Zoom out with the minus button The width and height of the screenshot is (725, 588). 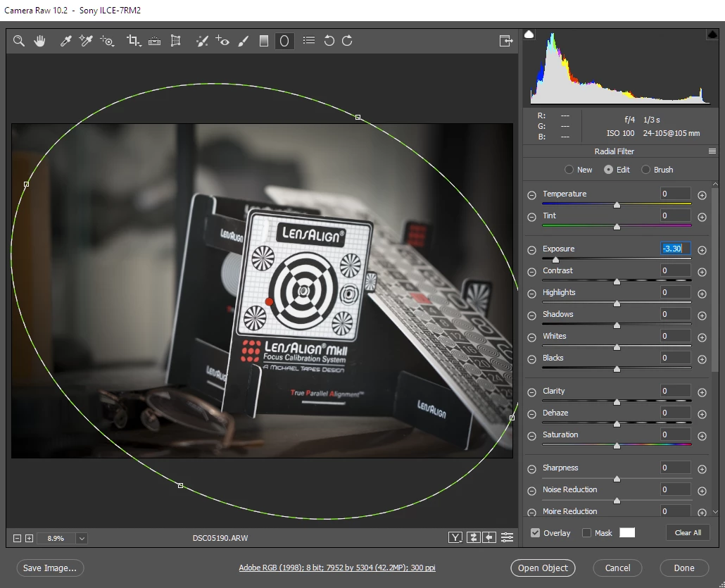(x=17, y=538)
